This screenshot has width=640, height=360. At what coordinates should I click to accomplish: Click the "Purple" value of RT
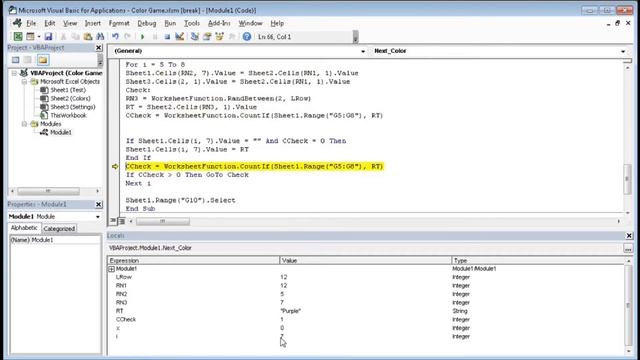click(x=290, y=311)
